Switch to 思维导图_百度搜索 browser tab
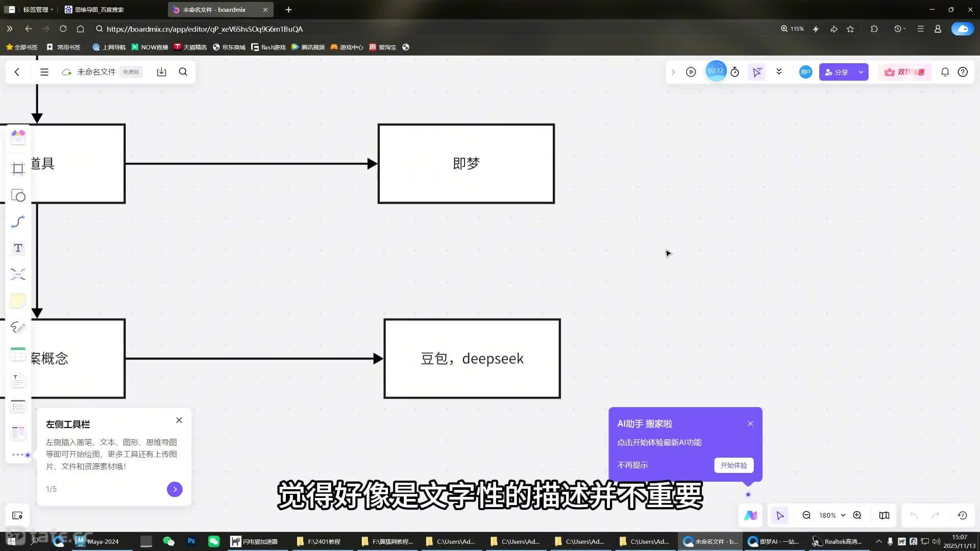 pyautogui.click(x=100, y=10)
